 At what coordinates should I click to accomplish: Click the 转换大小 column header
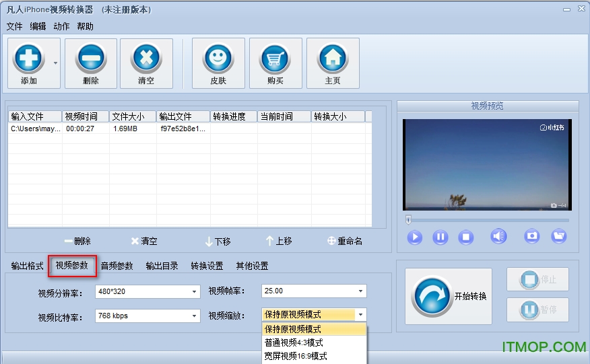click(x=338, y=116)
